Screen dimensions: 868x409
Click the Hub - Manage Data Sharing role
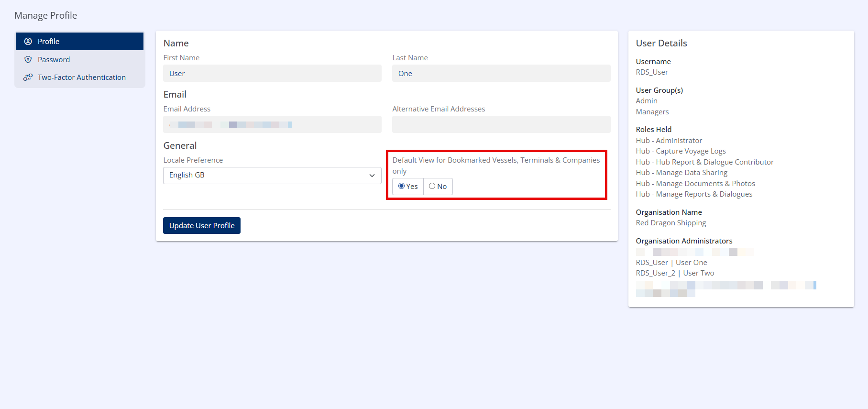pyautogui.click(x=681, y=173)
